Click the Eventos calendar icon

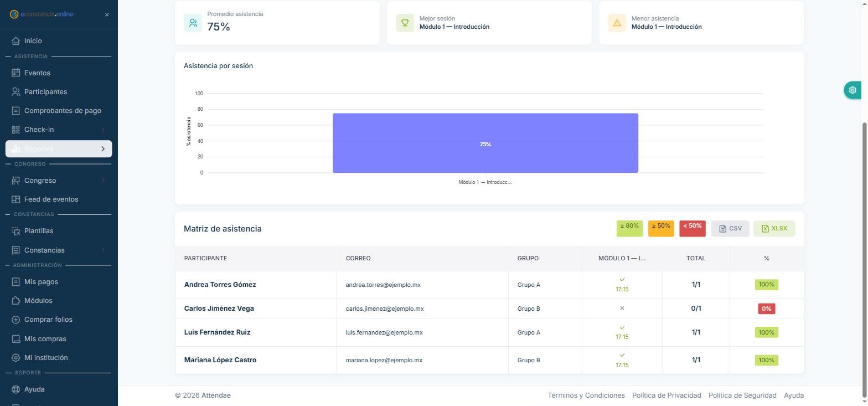point(15,73)
